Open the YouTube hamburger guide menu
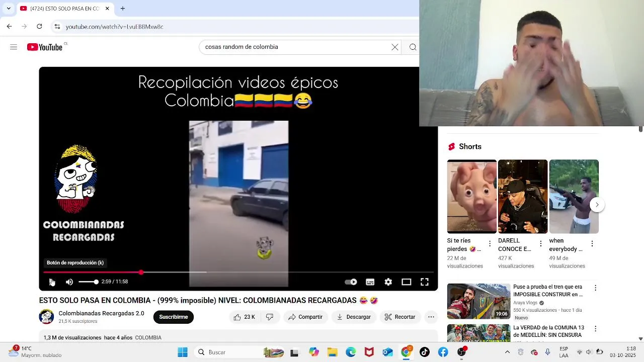This screenshot has height=362, width=644. point(14,47)
